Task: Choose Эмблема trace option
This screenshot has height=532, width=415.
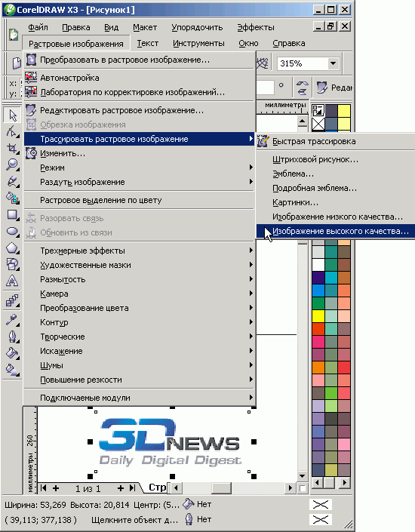Action: click(335, 174)
